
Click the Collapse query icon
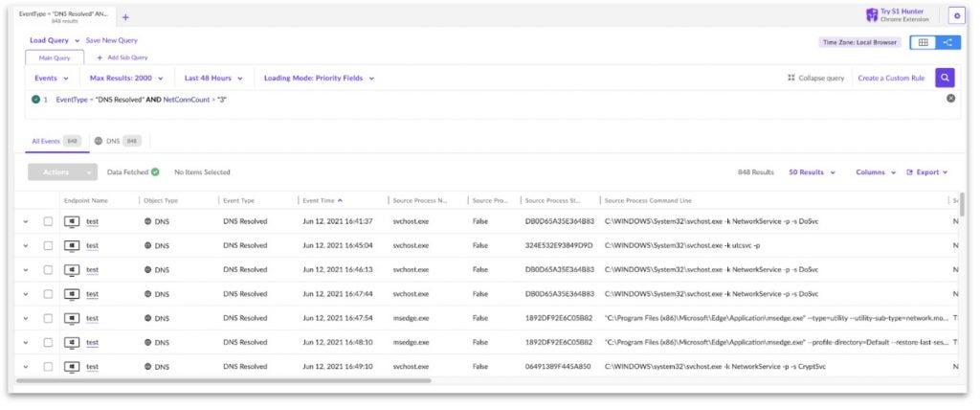(x=791, y=78)
